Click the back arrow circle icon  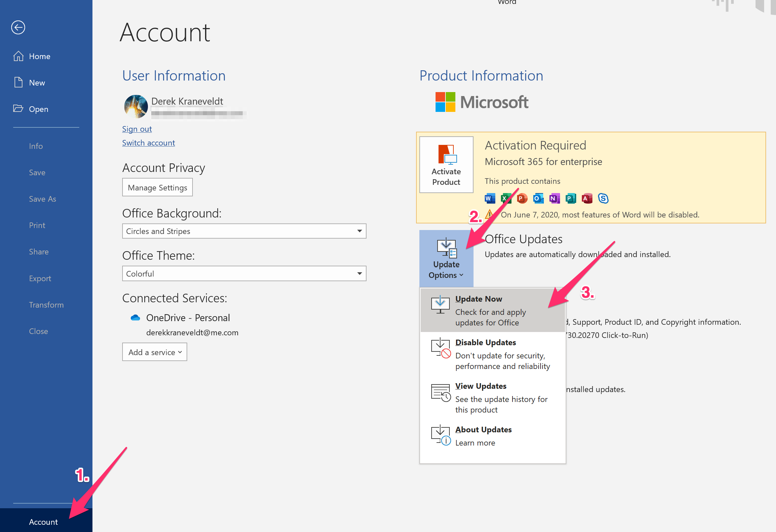pyautogui.click(x=18, y=27)
